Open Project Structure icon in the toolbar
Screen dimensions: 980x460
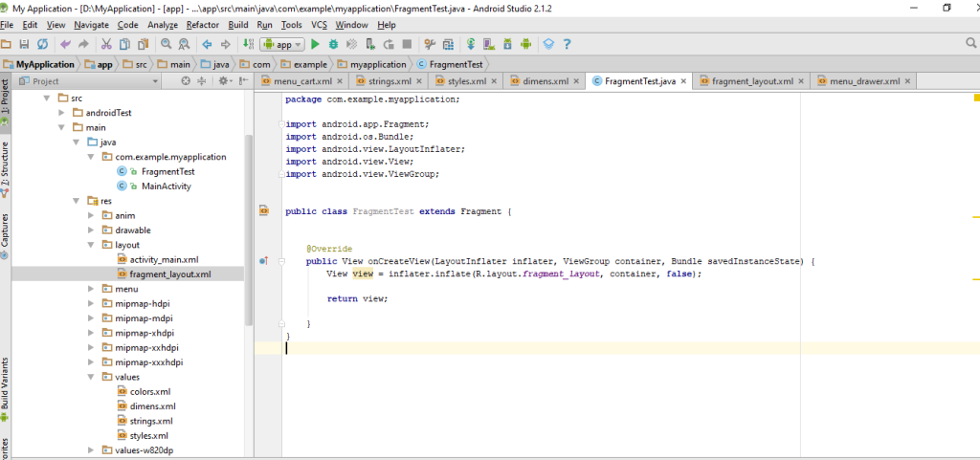click(430, 44)
